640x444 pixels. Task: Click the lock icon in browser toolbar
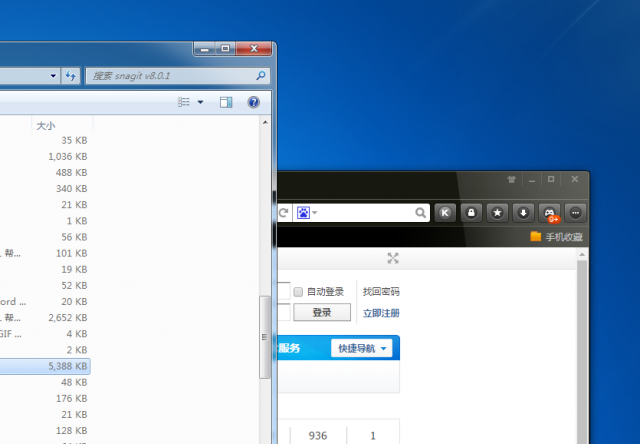point(471,213)
